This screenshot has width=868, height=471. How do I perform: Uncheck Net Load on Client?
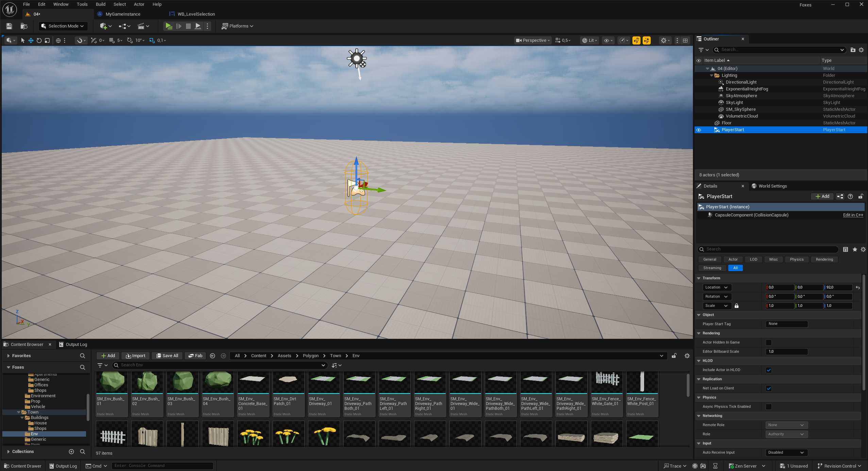click(769, 388)
